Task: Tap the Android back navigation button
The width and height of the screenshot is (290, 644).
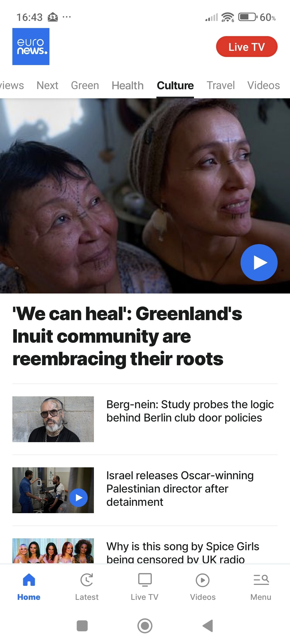Action: 208,626
